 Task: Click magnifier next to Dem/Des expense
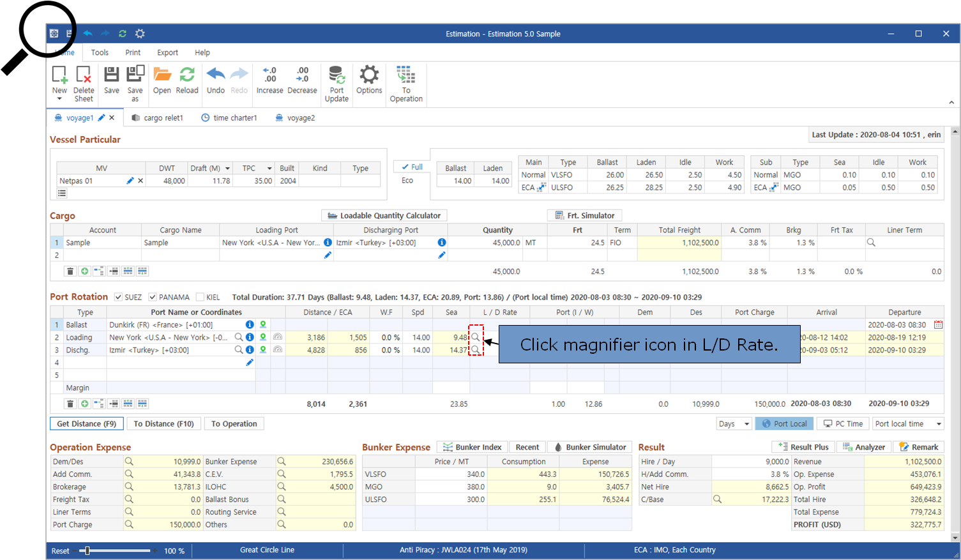click(129, 461)
